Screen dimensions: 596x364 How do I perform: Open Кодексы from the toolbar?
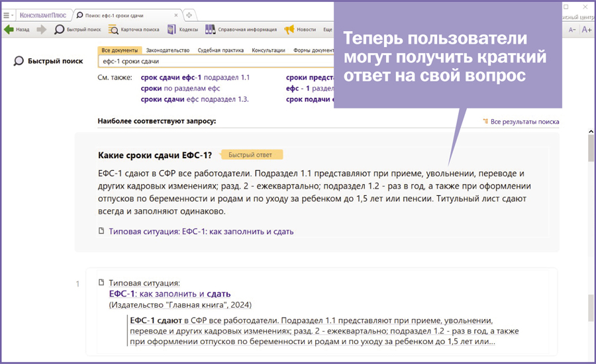183,29
